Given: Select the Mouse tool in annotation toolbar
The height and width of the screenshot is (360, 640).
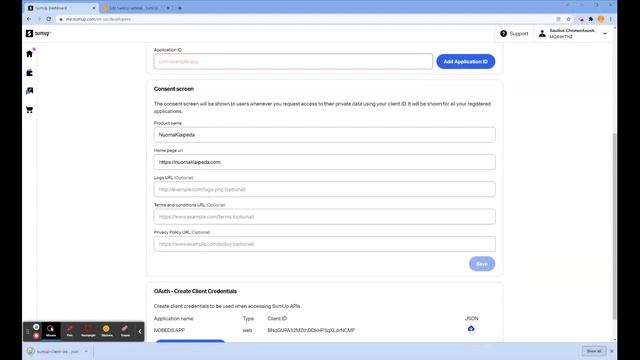Looking at the screenshot, I should [51, 331].
